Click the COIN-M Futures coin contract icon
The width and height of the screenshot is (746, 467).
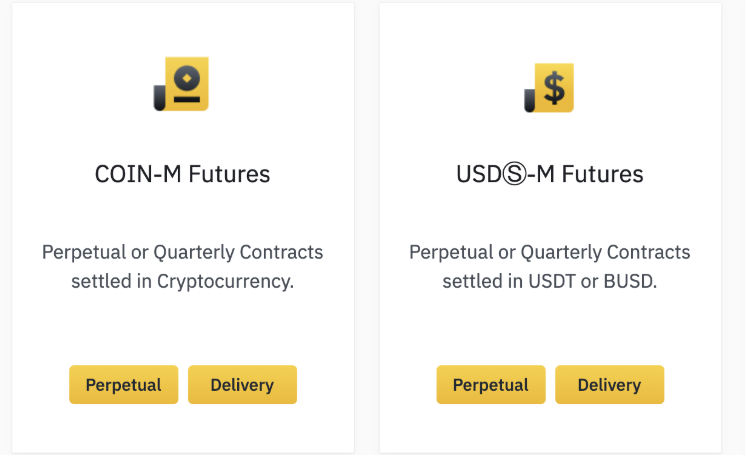click(x=183, y=84)
